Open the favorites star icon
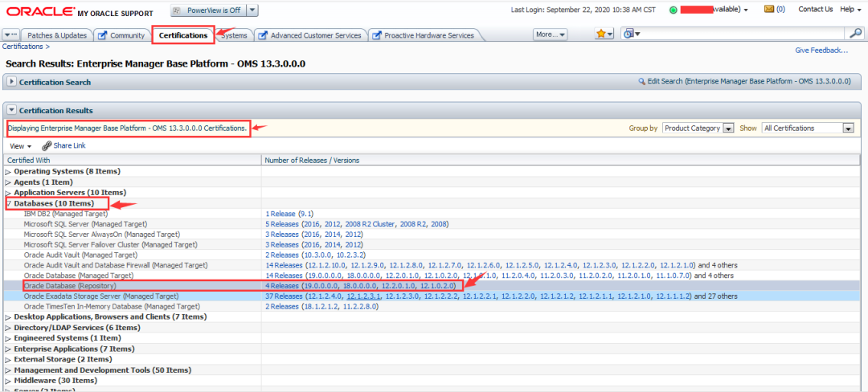The width and height of the screenshot is (868, 392). [600, 35]
